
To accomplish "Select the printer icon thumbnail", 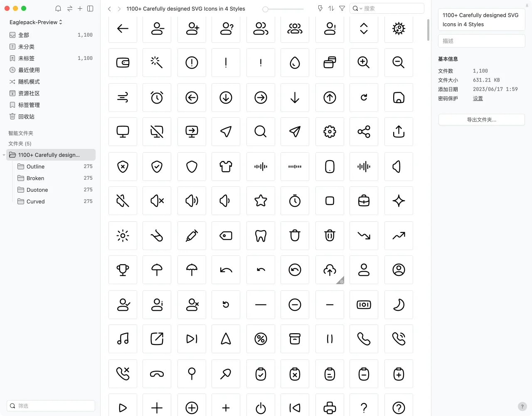I will point(330,405).
